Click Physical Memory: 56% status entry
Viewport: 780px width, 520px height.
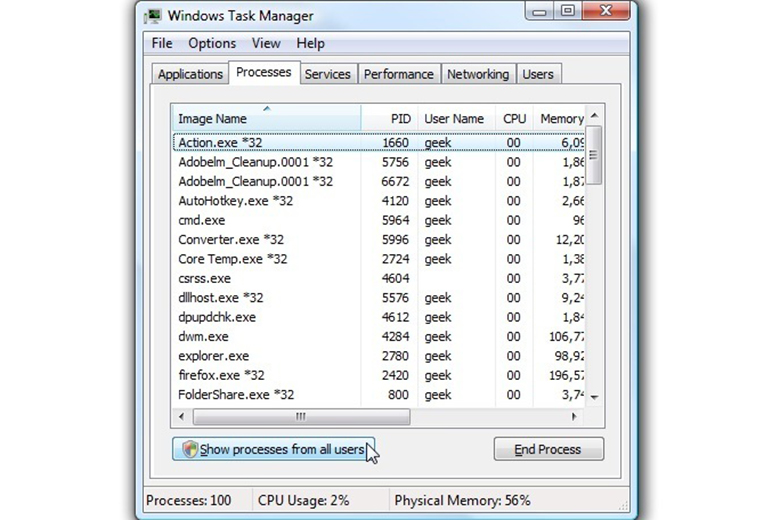[x=463, y=501]
